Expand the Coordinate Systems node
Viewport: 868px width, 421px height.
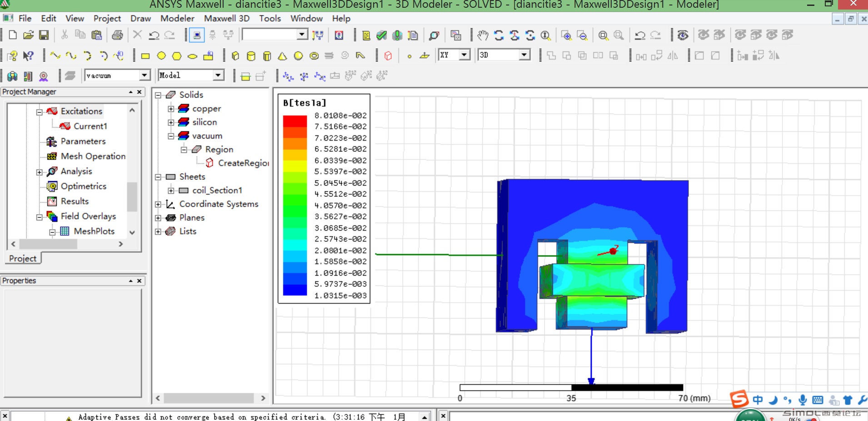click(x=158, y=204)
